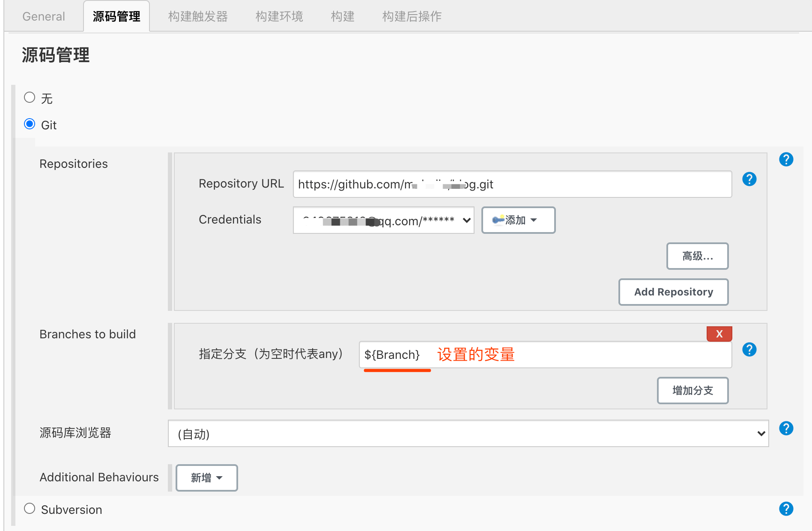Switch to the 构建触发器 tab
The height and width of the screenshot is (531, 812).
198,16
